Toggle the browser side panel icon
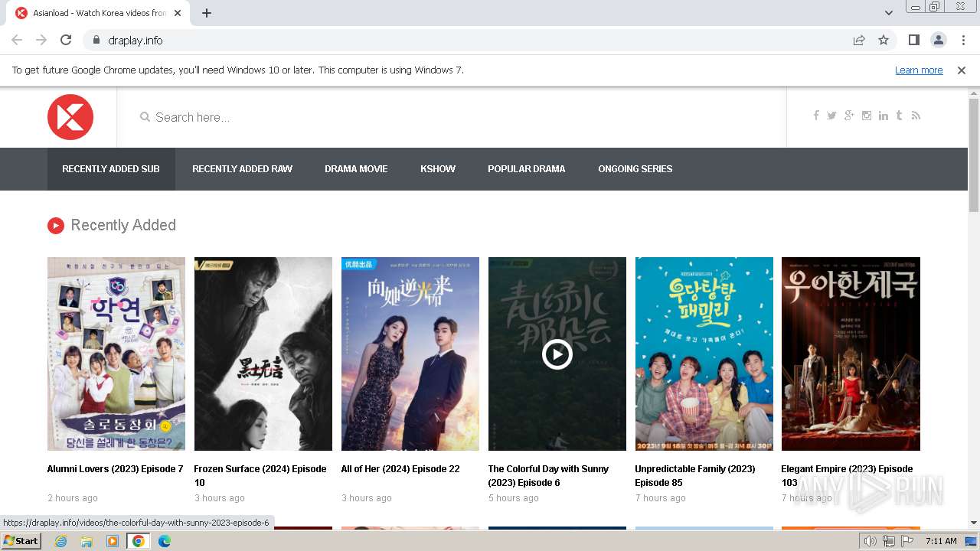The width and height of the screenshot is (980, 551). (x=913, y=40)
